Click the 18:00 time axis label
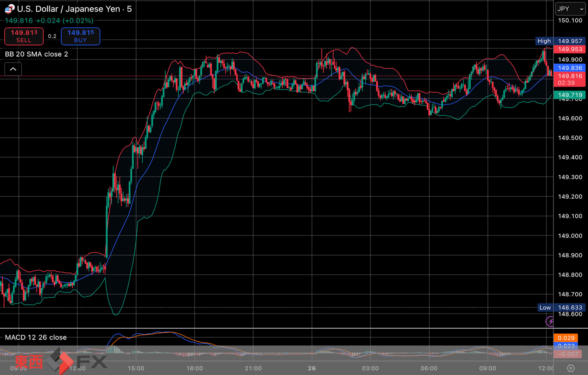Screen dimensions: 588x375 pos(195,368)
